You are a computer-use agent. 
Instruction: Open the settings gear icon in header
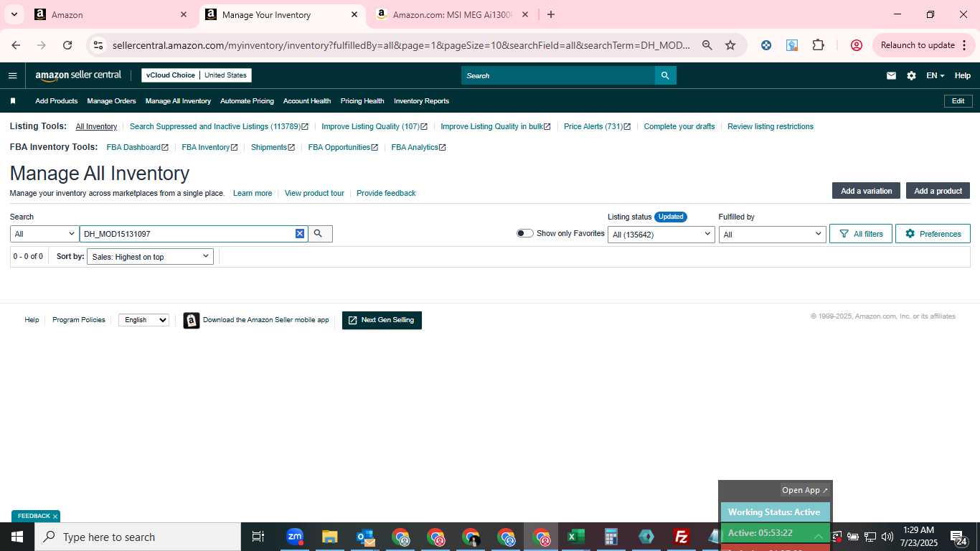(x=911, y=75)
